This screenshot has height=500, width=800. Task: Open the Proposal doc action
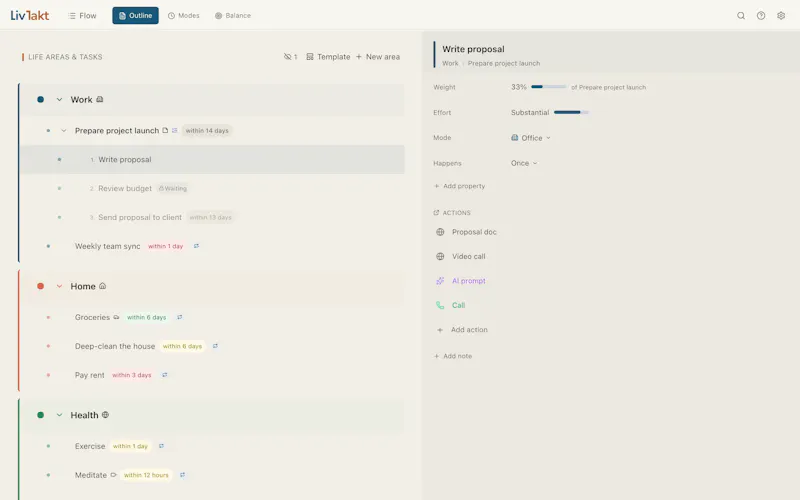pos(466,232)
